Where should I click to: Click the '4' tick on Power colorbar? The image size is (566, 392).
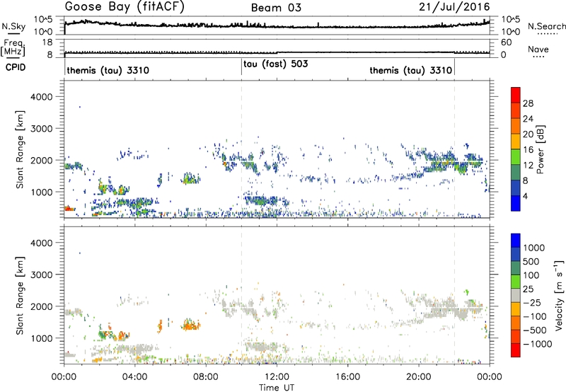click(525, 196)
